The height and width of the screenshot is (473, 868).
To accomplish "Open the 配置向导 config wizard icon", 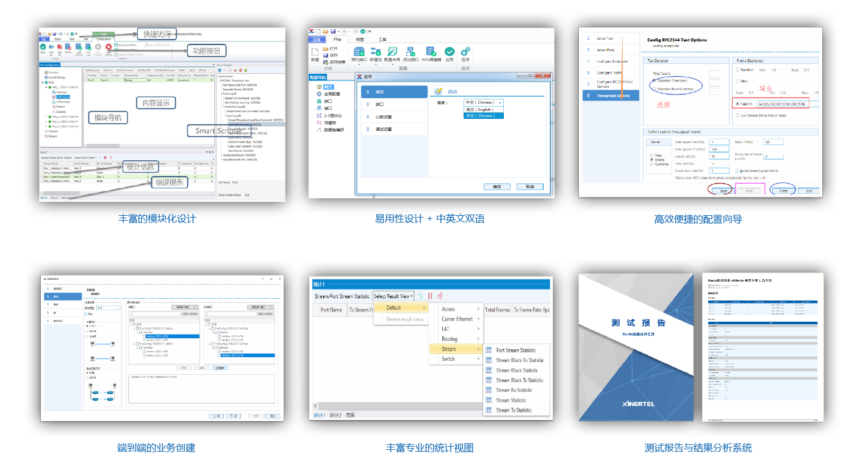I will 393,52.
